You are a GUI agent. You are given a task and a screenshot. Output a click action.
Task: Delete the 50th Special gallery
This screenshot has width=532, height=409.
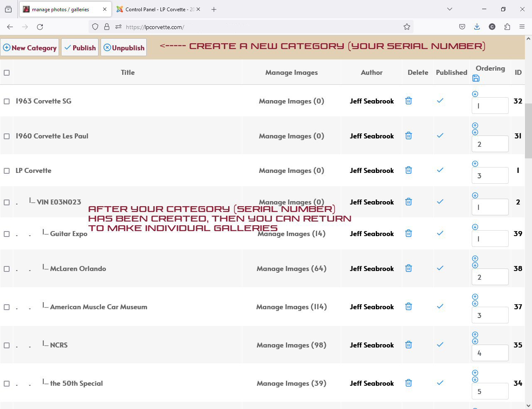click(x=409, y=383)
